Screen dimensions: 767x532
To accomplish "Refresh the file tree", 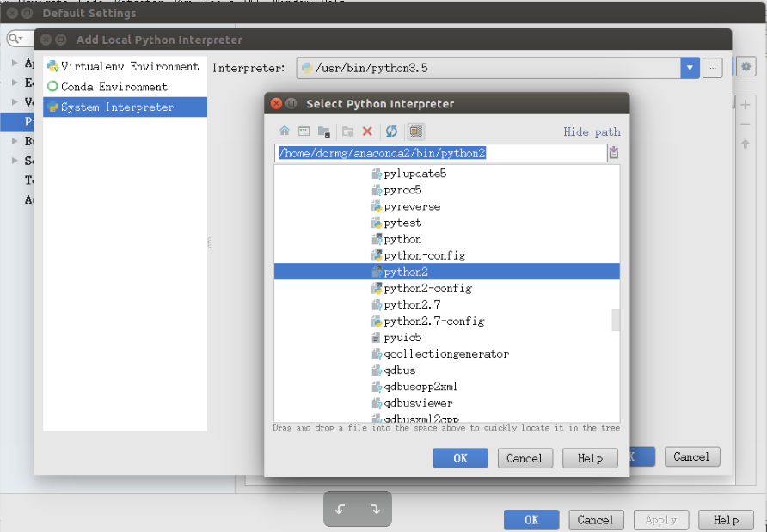I will [391, 131].
